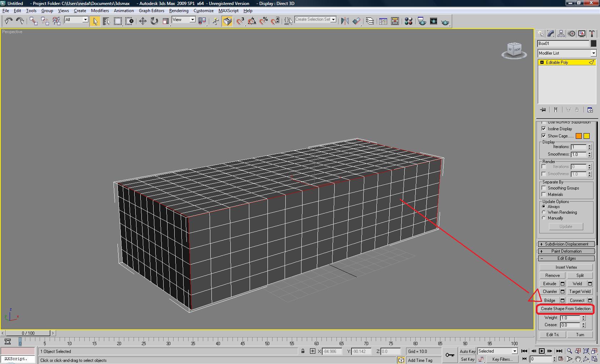Switch to Hierarchy command panel tab

point(561,34)
